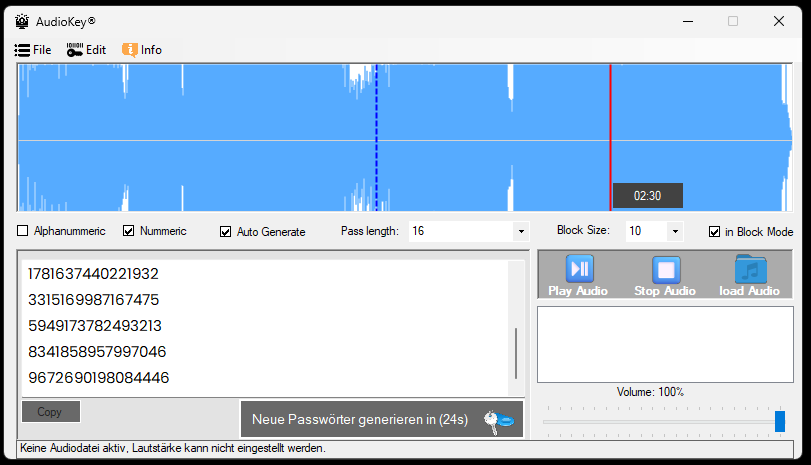Click the Pass length label
The width and height of the screenshot is (811, 465).
point(369,231)
